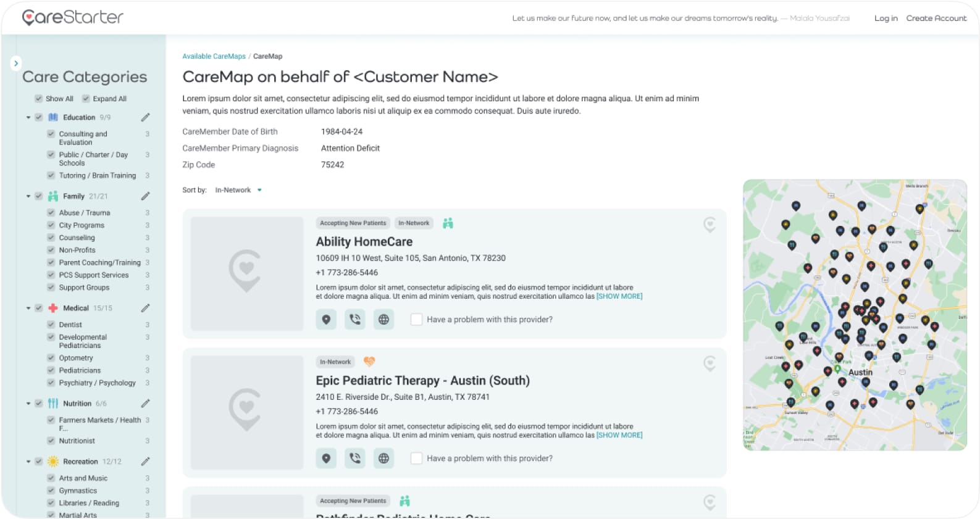Open Ability HomeCare provider title
The image size is (980, 519).
(x=364, y=242)
